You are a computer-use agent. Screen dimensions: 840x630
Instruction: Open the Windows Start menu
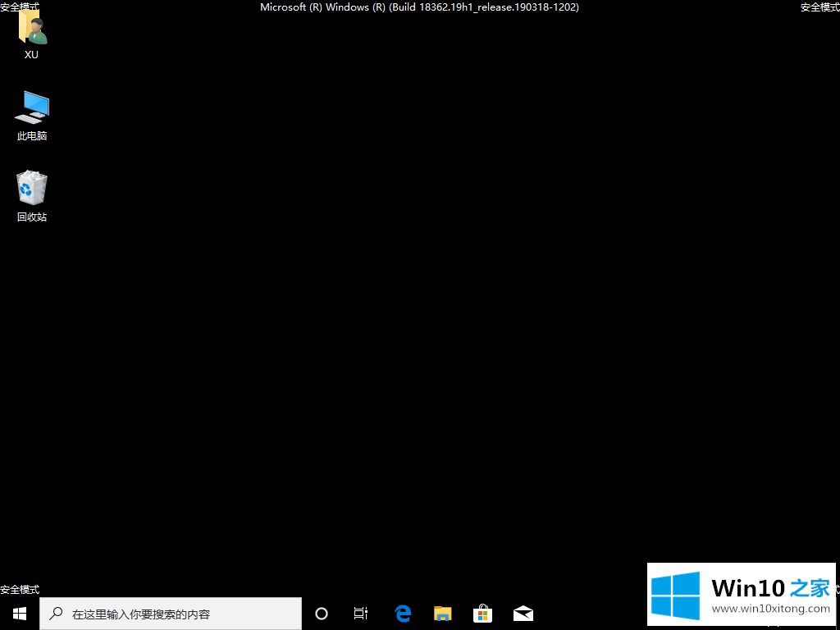click(x=20, y=614)
